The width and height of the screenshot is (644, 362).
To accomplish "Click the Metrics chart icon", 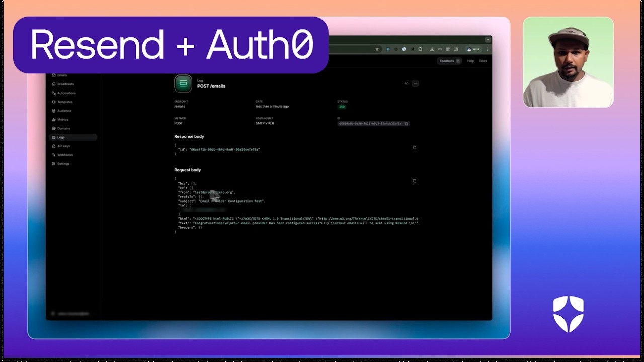I will tap(53, 120).
